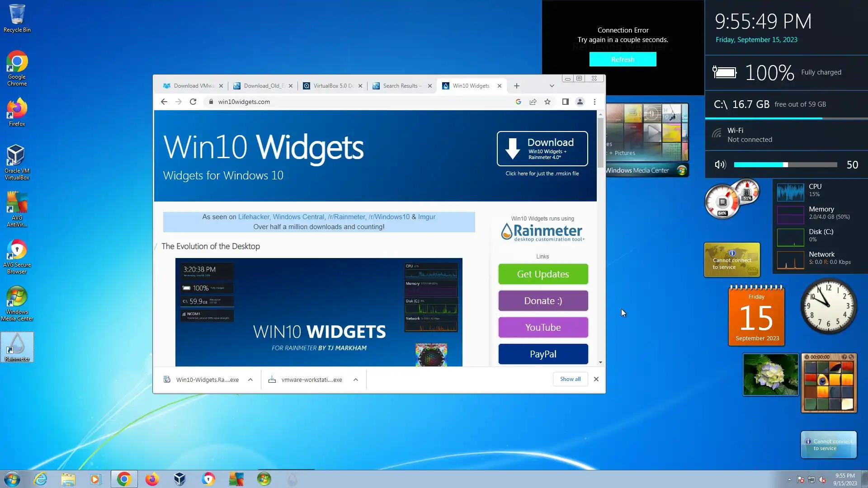868x488 pixels.
Task: Mute using the volume speaker icon widget
Action: pyautogui.click(x=720, y=165)
